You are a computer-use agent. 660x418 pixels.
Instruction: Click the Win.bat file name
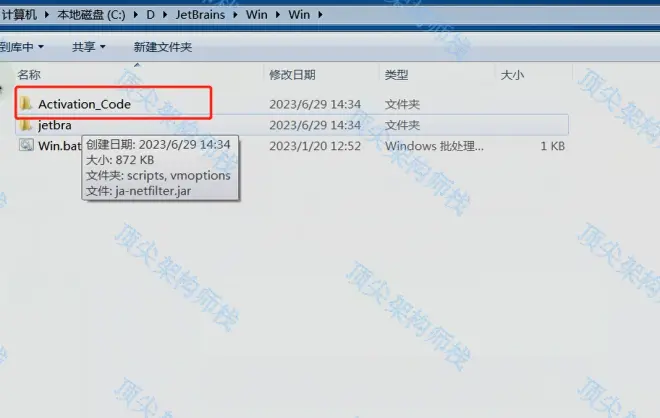pos(59,146)
